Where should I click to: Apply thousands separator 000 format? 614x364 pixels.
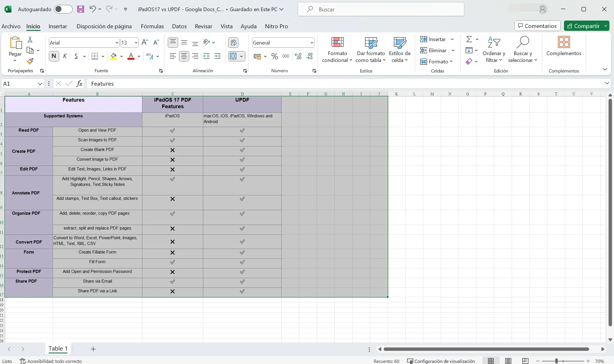point(286,56)
